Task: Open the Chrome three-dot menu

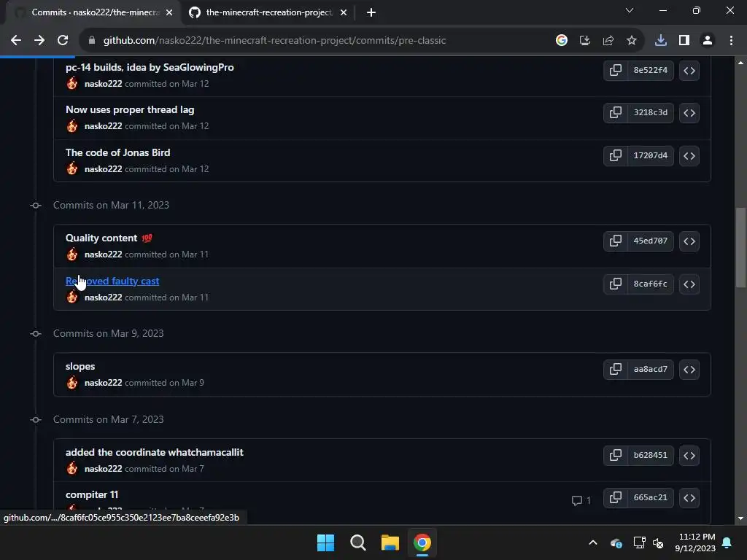Action: tap(731, 41)
